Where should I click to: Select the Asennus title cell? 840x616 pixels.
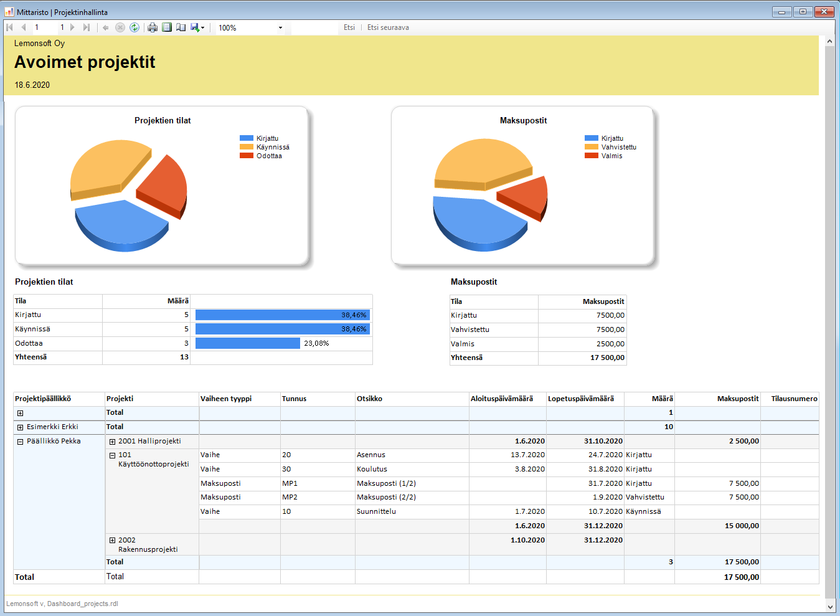coord(412,455)
